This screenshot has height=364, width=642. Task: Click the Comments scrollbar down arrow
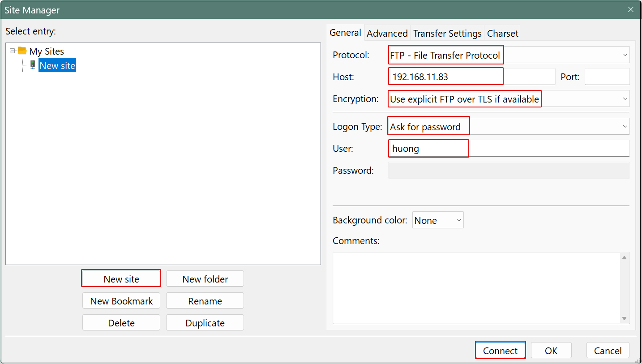[624, 318]
